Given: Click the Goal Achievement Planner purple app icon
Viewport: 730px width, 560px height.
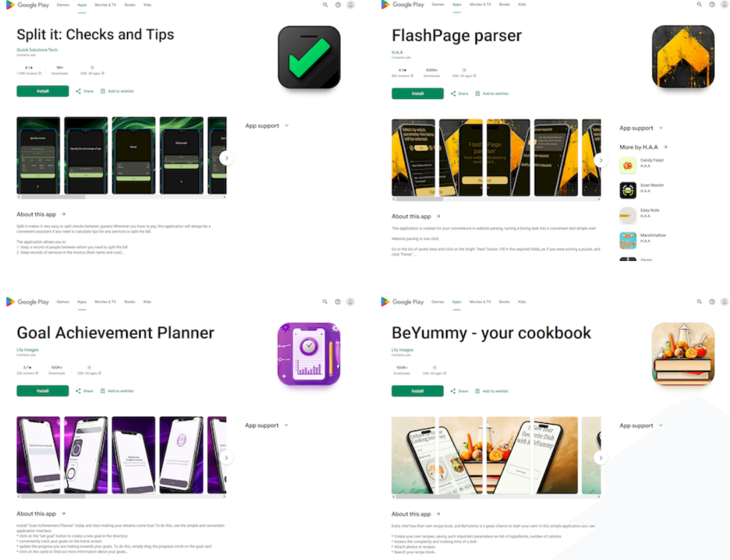Looking at the screenshot, I should (308, 354).
